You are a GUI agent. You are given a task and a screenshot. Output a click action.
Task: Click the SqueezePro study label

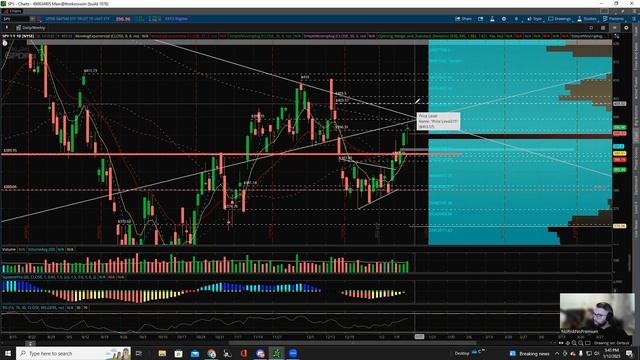[49, 277]
